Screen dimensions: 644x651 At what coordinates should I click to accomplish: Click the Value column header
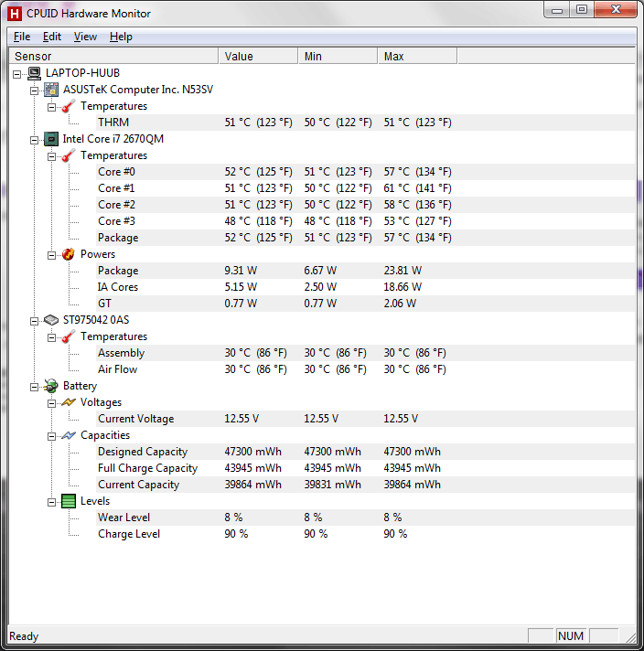[x=258, y=56]
